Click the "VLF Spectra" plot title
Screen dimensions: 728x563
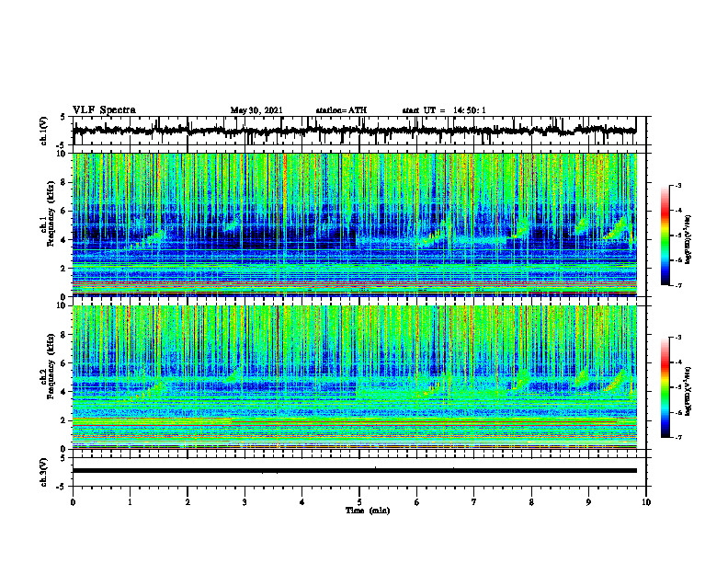pyautogui.click(x=104, y=110)
